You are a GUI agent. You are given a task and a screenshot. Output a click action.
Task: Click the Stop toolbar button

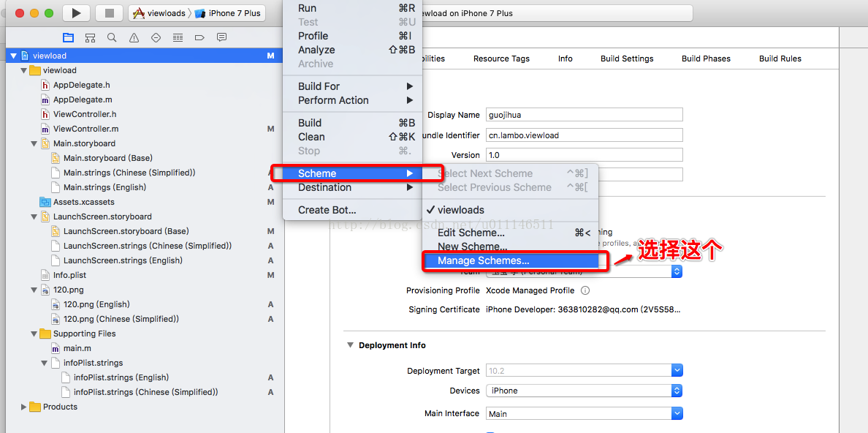[x=109, y=12]
